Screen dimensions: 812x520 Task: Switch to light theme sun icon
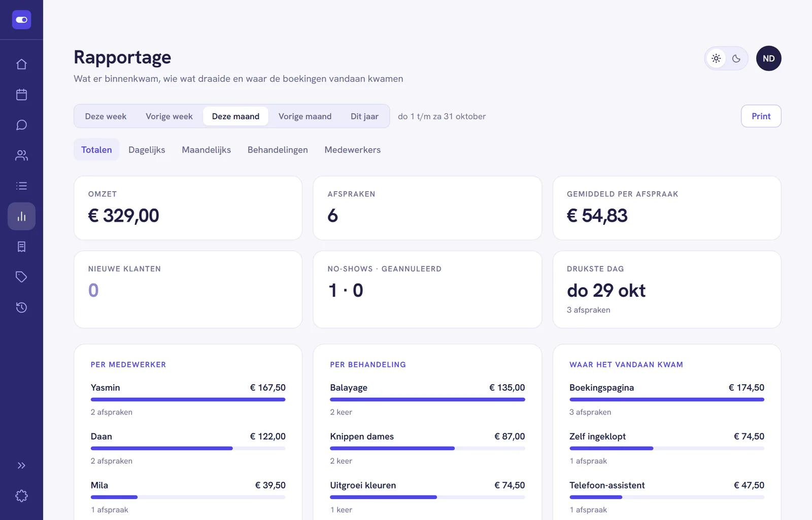tap(716, 58)
